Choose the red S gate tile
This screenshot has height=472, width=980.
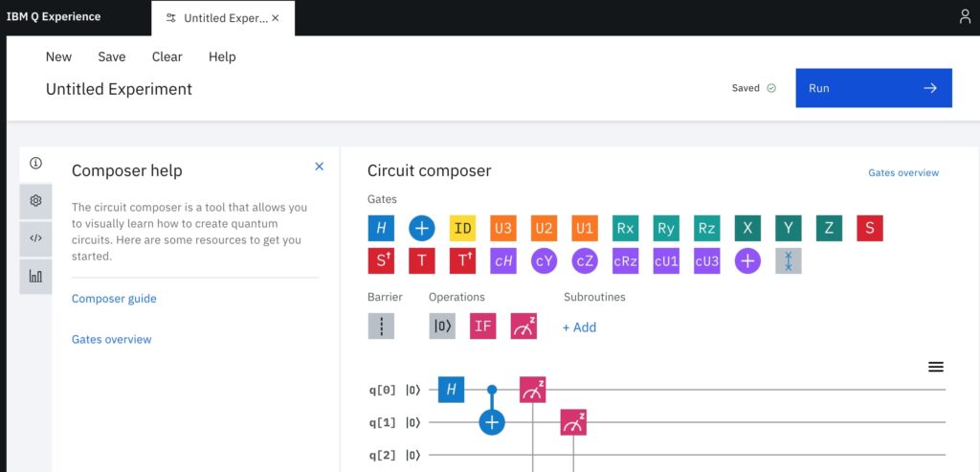870,228
